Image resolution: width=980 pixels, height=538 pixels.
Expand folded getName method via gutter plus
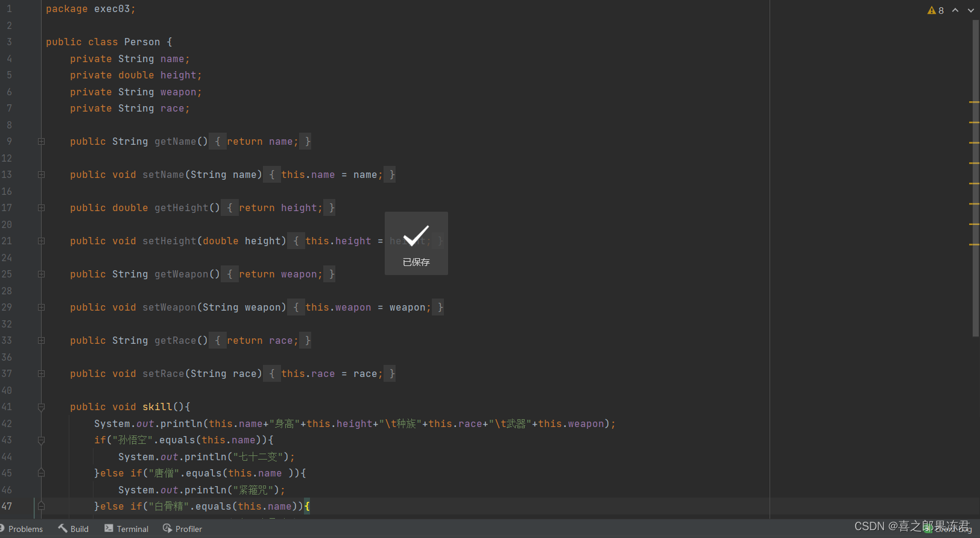pos(41,142)
